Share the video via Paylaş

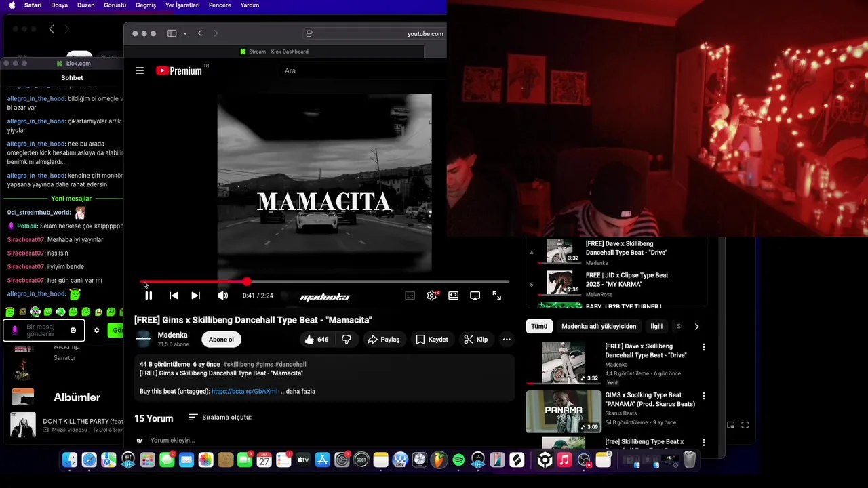tap(384, 340)
